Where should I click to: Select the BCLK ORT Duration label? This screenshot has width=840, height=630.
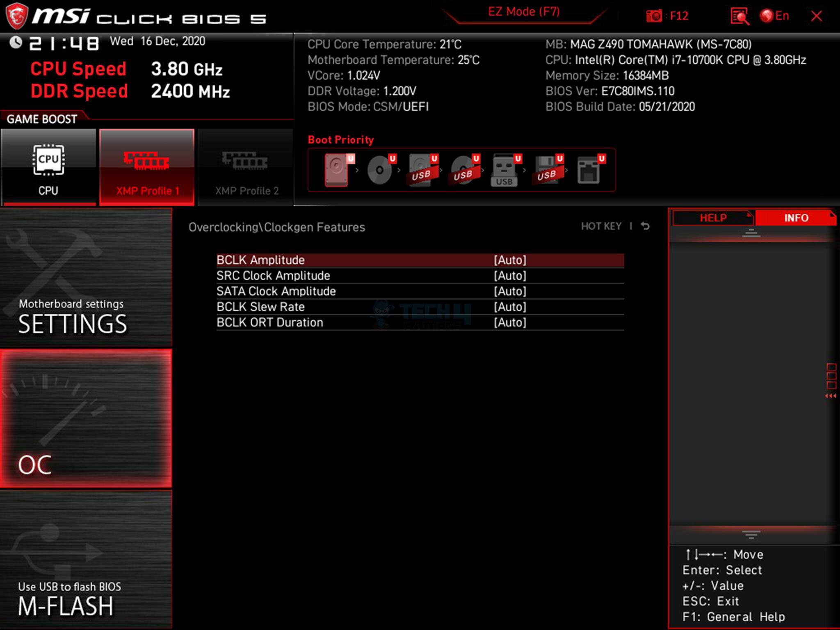tap(269, 322)
